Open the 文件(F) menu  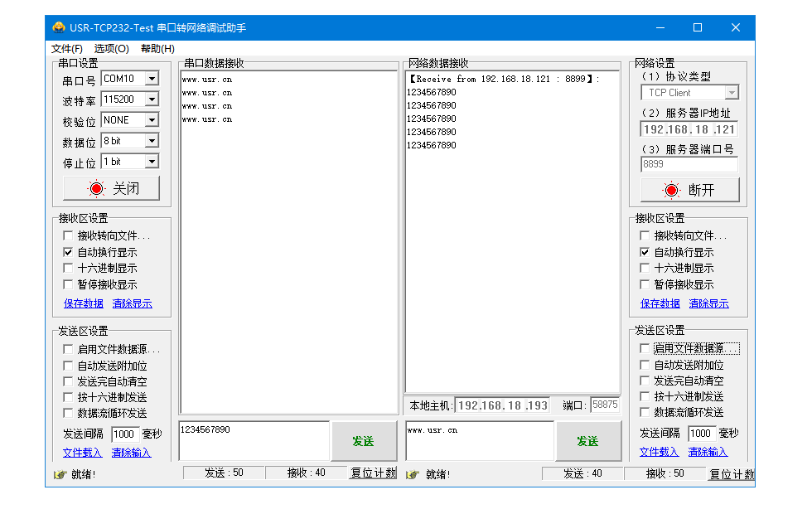tap(67, 49)
